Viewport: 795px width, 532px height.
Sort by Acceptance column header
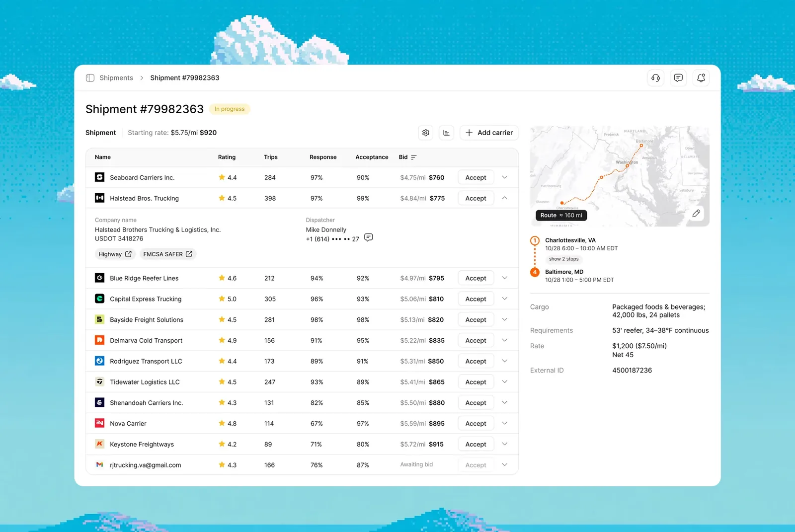[372, 157]
